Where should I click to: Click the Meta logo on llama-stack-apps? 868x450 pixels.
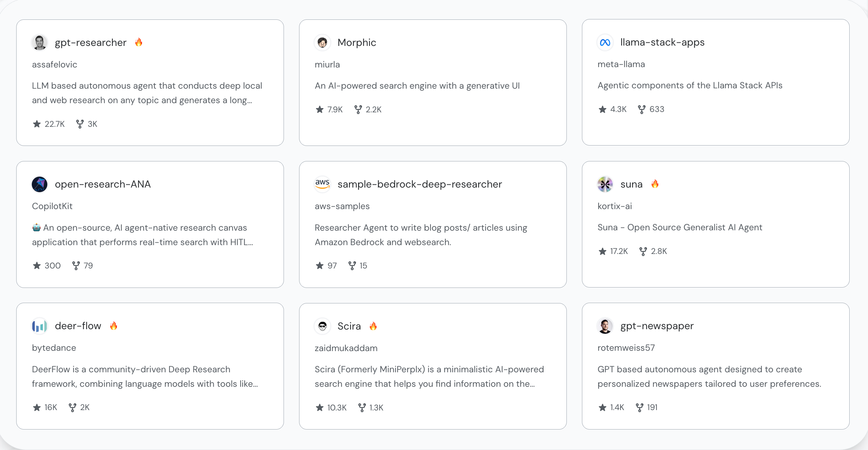coord(605,42)
